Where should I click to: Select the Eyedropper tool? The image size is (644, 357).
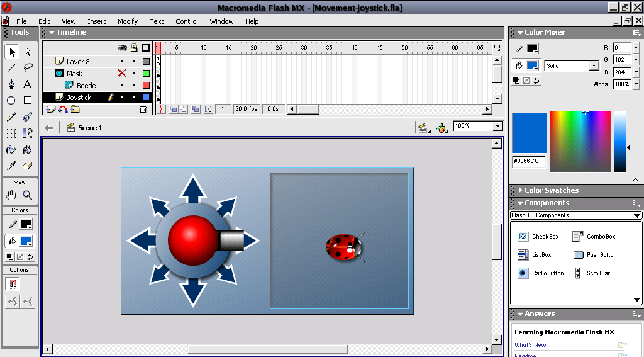[x=11, y=166]
